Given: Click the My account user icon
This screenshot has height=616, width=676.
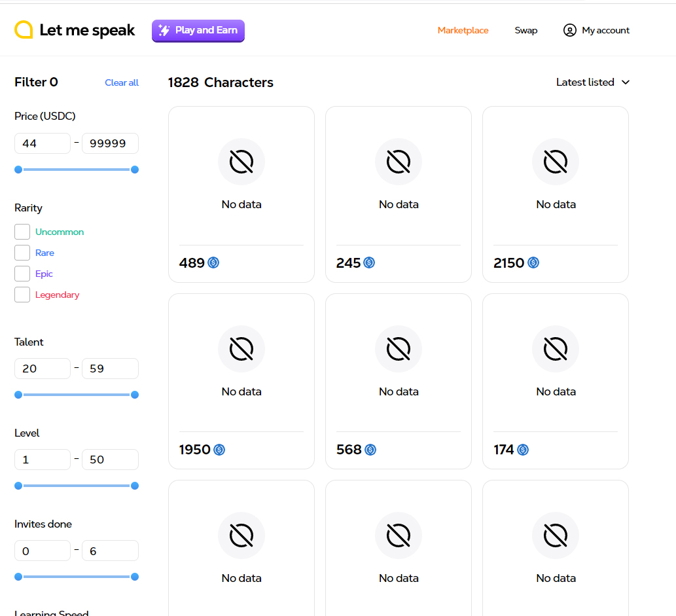Looking at the screenshot, I should coord(569,30).
